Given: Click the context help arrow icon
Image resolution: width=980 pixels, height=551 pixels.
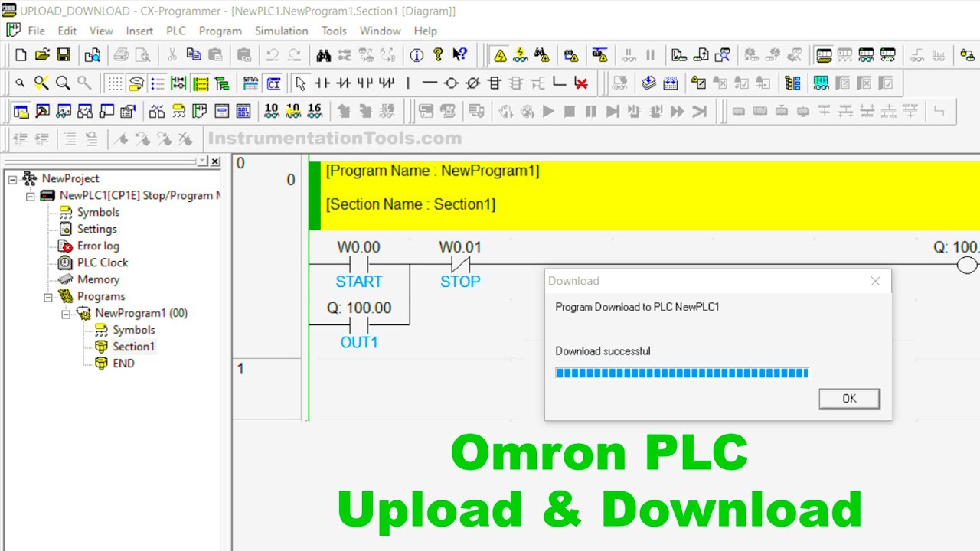Looking at the screenshot, I should [x=459, y=55].
